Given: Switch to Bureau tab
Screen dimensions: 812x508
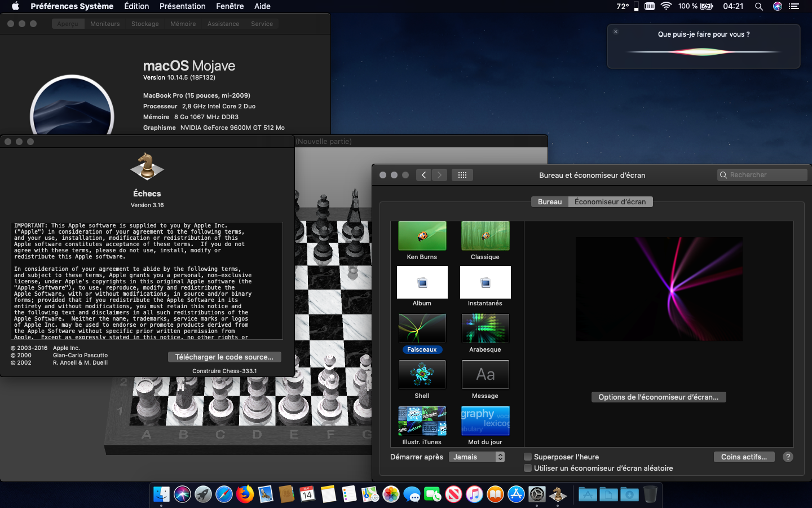Looking at the screenshot, I should tap(550, 202).
